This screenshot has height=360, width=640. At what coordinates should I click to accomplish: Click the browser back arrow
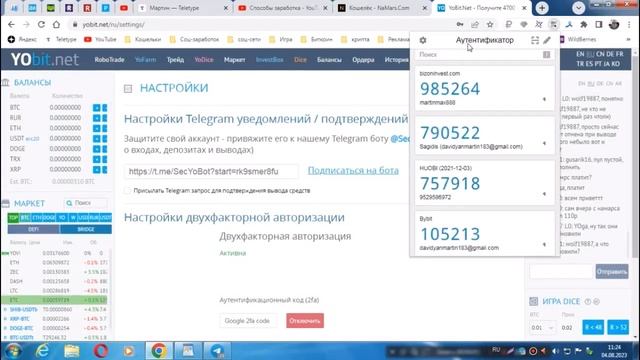point(11,24)
